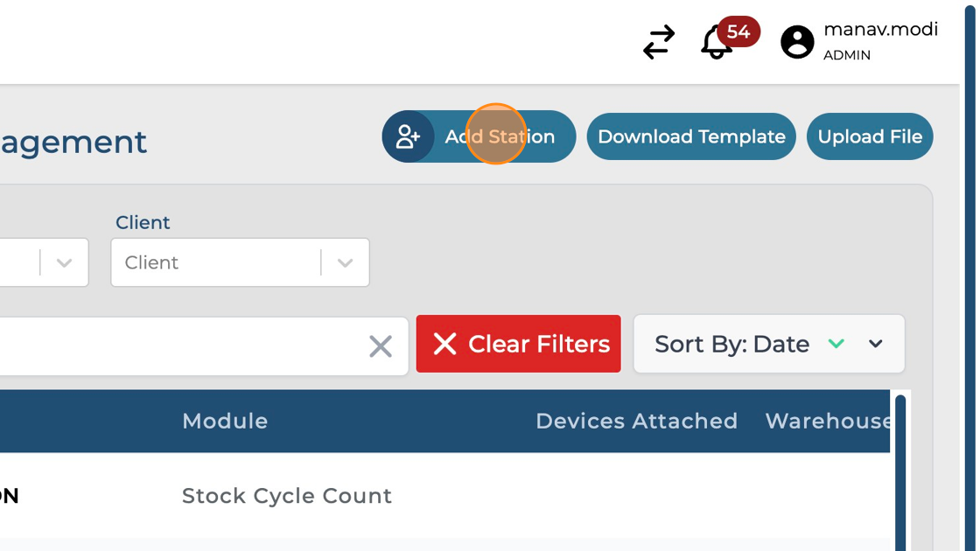Click the manav.modi user avatar icon
The width and height of the screenshot is (980, 551).
797,42
